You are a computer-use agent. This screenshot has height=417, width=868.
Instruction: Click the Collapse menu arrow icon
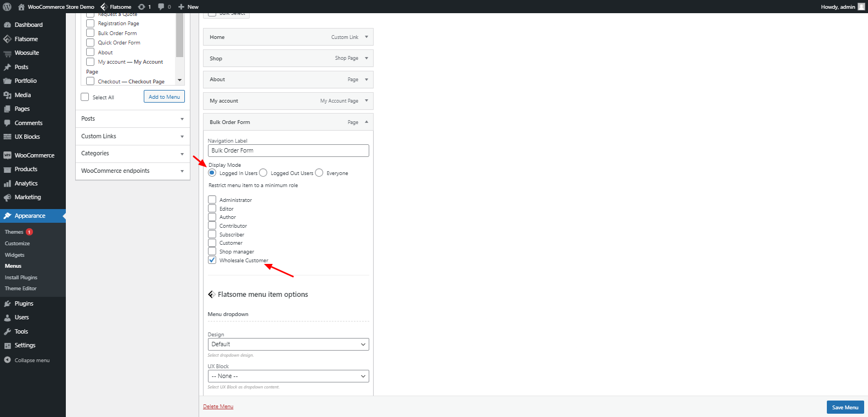(x=7, y=360)
